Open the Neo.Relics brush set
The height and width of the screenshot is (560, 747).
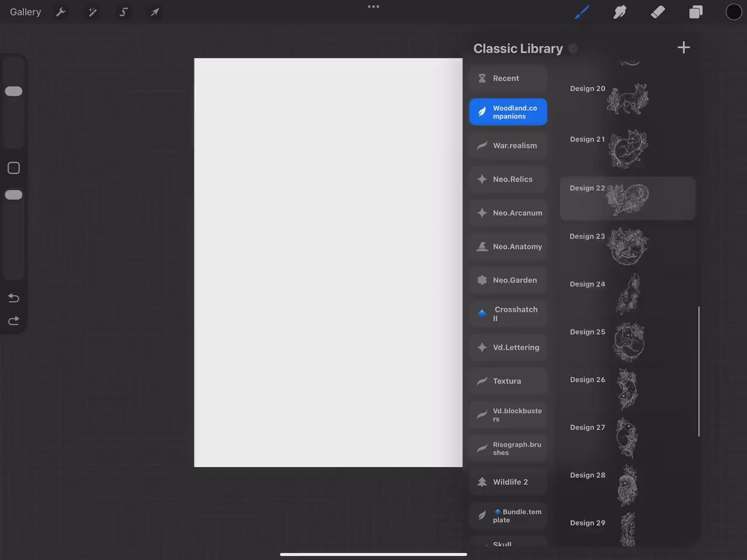pos(508,179)
